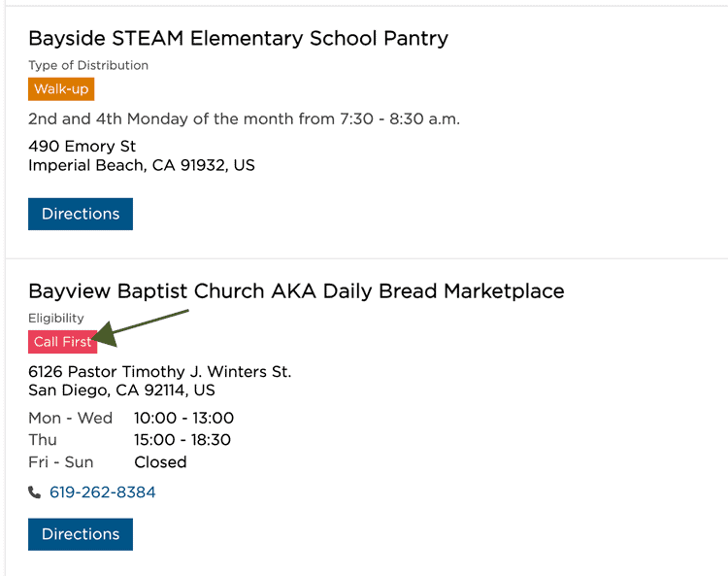Click the 490 Emory St address

point(83,147)
